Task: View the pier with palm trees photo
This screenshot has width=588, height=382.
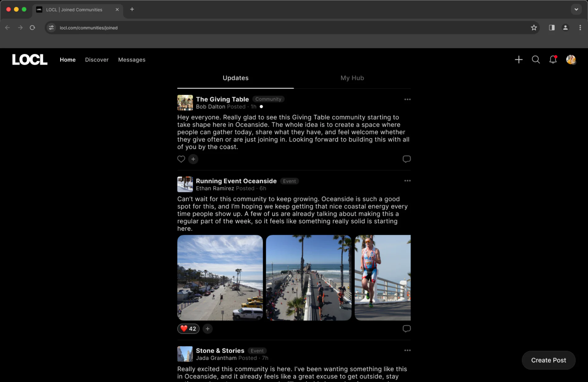Action: 309,278
